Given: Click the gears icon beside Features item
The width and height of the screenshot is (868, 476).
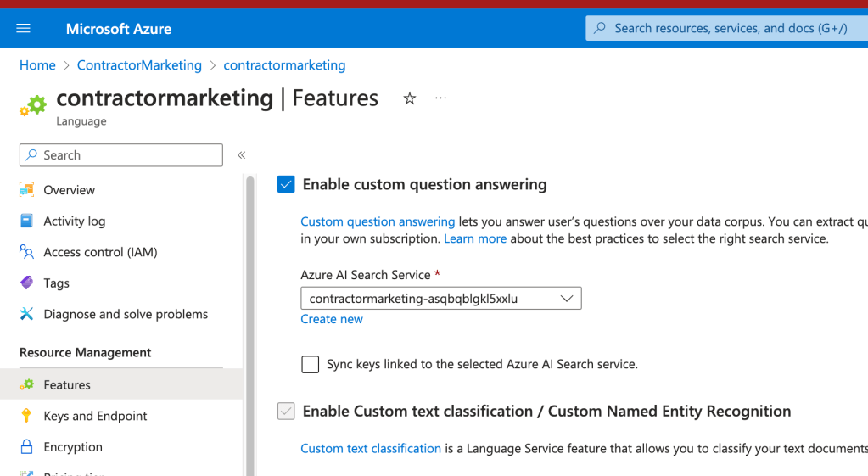Looking at the screenshot, I should [26, 384].
